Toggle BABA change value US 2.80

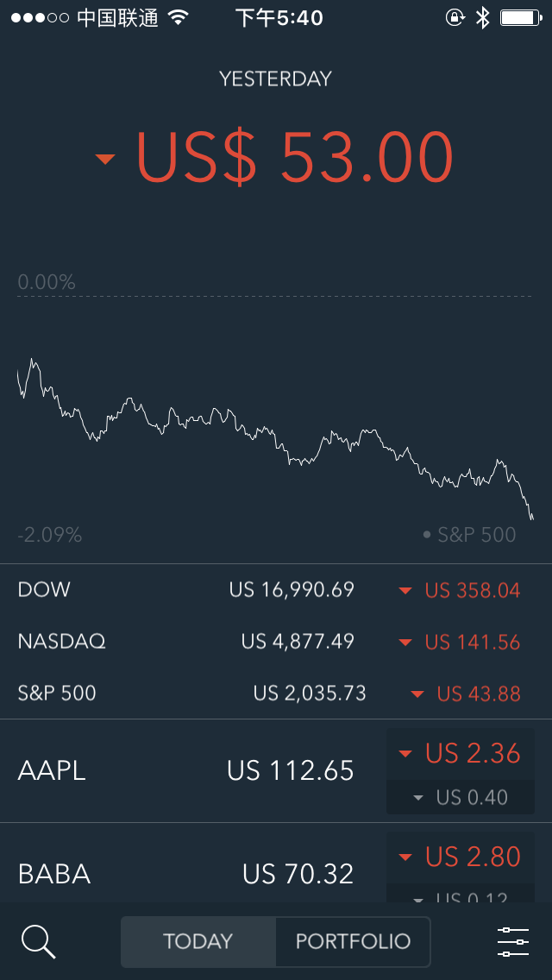coord(460,857)
